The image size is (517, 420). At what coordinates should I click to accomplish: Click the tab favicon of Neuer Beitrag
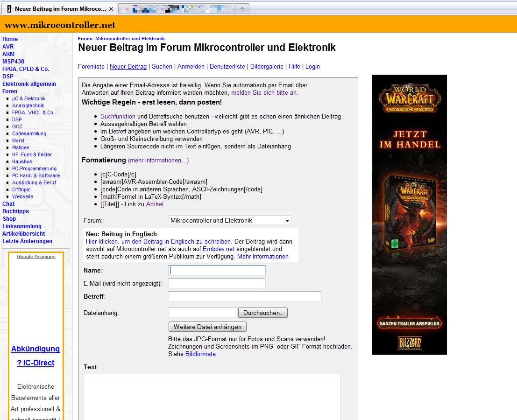click(x=9, y=9)
